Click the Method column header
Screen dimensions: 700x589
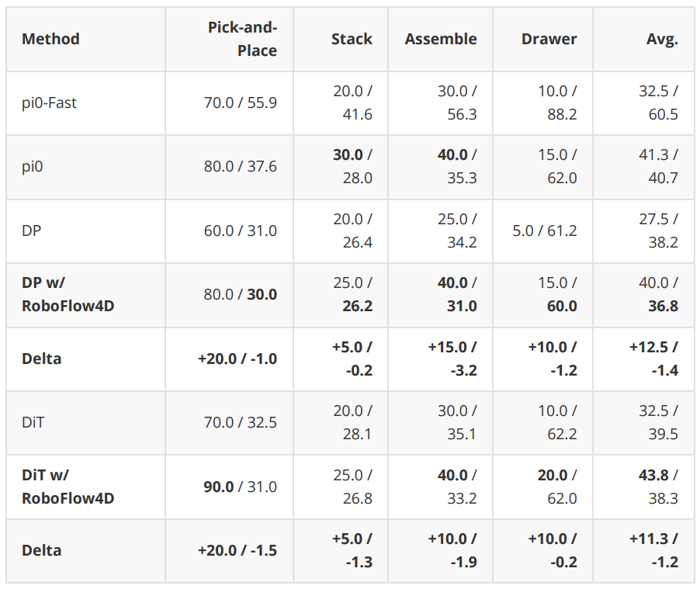(x=50, y=39)
